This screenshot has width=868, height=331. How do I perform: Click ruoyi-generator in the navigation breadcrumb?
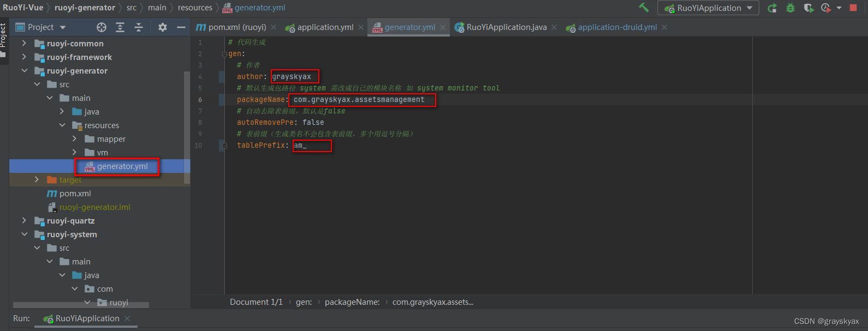tap(85, 8)
